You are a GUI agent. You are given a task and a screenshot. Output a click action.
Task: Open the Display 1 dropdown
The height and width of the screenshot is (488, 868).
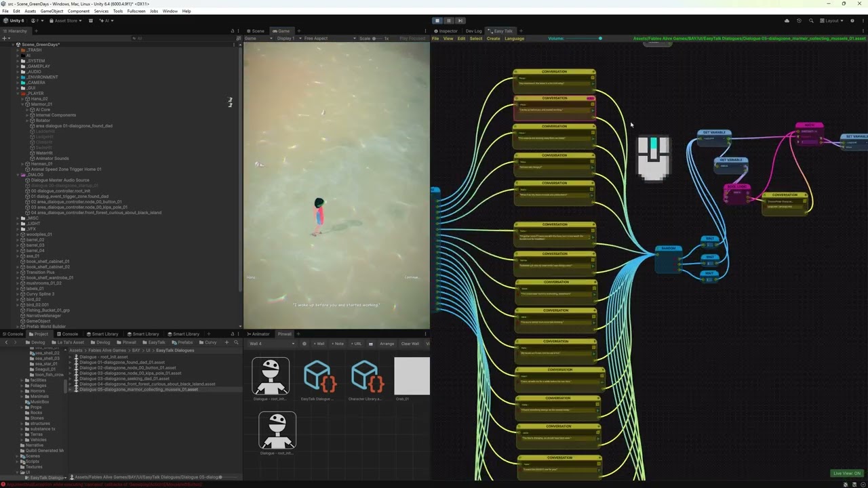coord(288,38)
